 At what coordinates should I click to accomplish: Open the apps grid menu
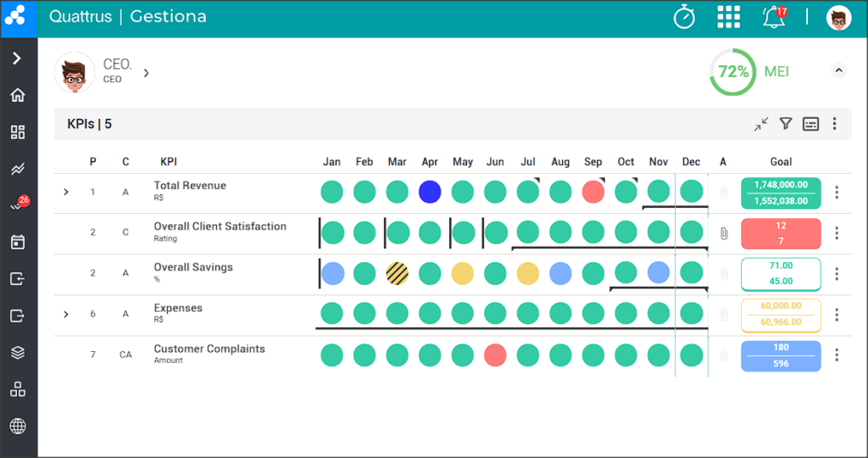point(728,17)
